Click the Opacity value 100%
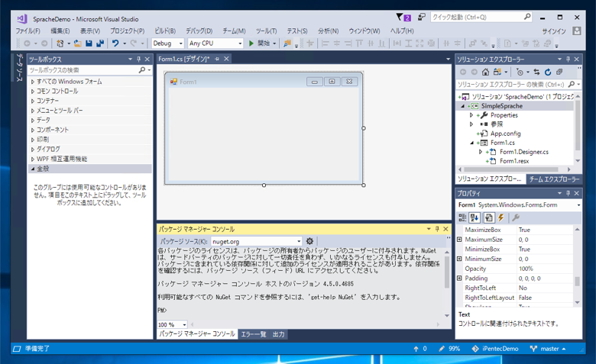This screenshot has width=596, height=364. (x=526, y=269)
